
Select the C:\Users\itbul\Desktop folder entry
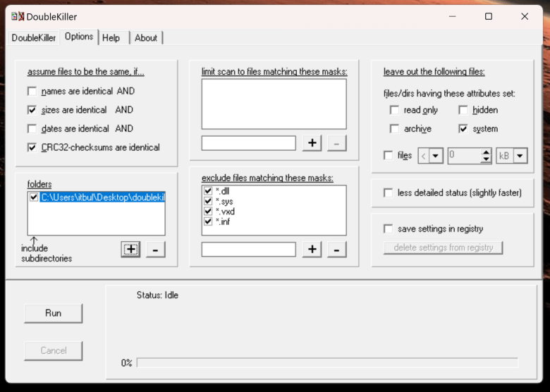tap(102, 197)
